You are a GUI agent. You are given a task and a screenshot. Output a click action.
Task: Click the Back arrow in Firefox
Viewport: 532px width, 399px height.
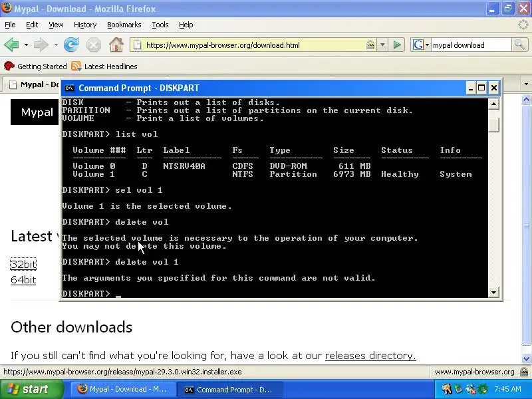pyautogui.click(x=12, y=45)
